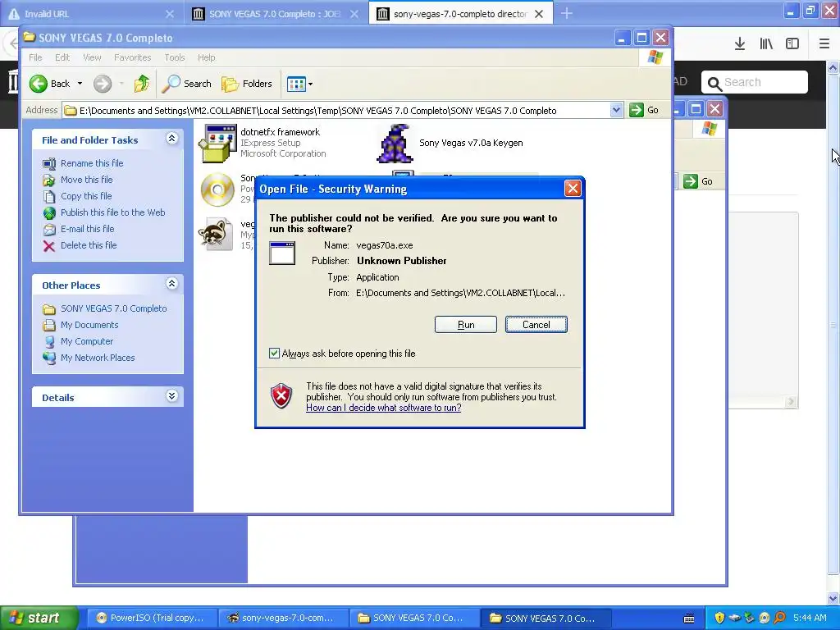The height and width of the screenshot is (630, 840).
Task: Open a new browser tab with plus
Action: (x=567, y=13)
